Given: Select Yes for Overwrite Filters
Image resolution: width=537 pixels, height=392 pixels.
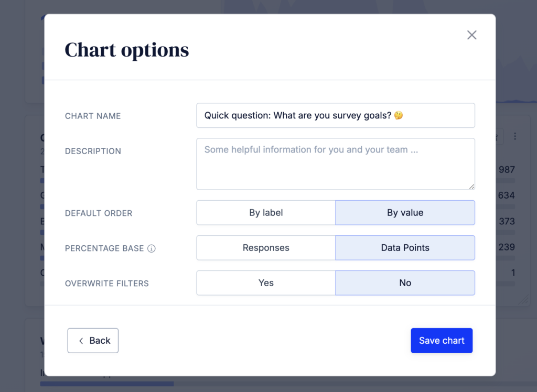Looking at the screenshot, I should tap(266, 283).
